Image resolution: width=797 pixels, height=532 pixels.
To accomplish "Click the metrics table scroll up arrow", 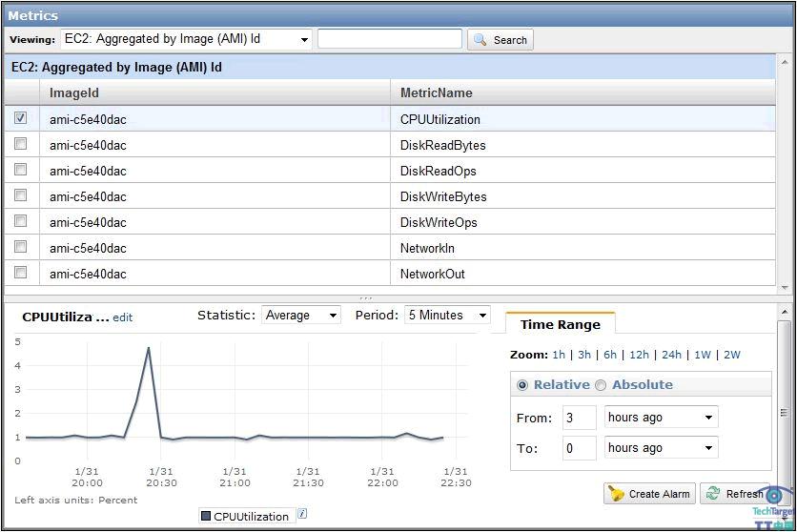I will tap(785, 62).
